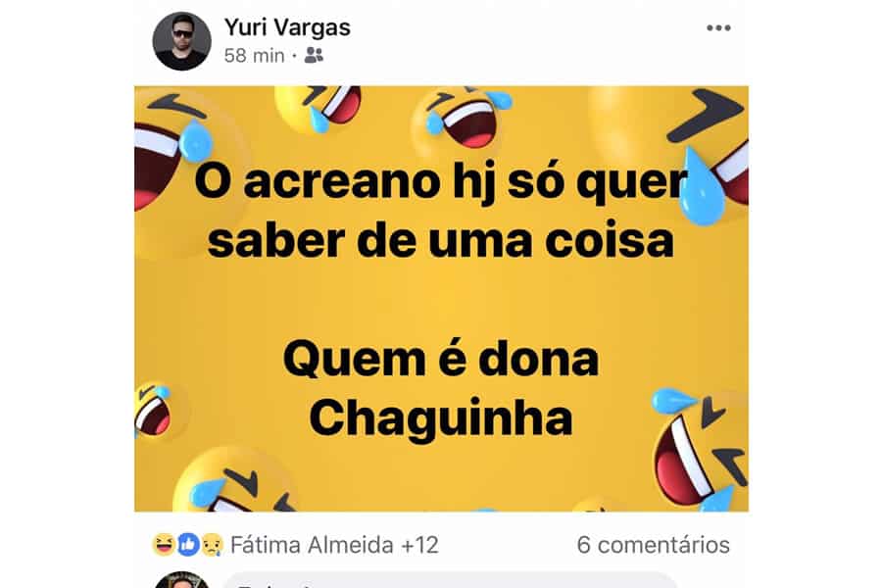Click the small laughing emoji on image left edge

coord(153,412)
